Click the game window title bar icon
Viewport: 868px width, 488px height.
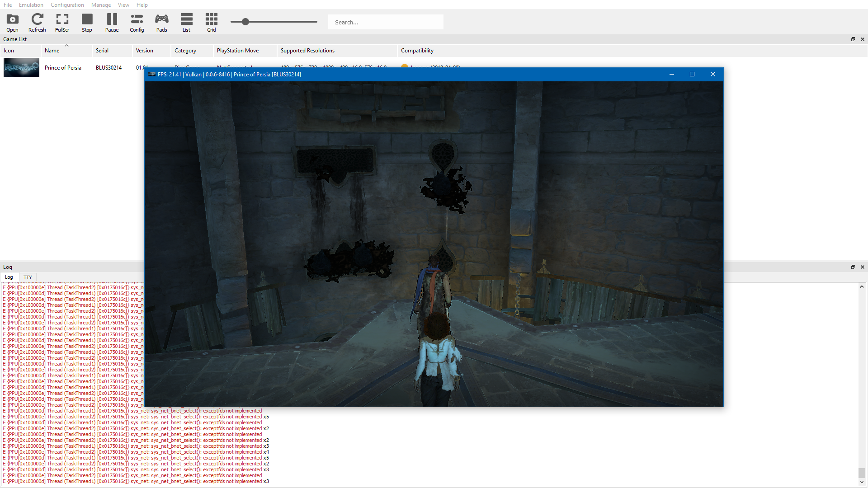tap(152, 75)
